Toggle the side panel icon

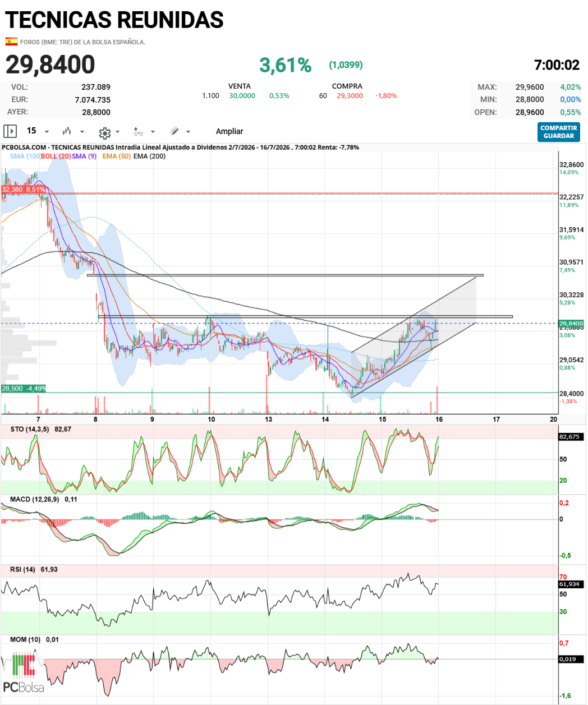click(10, 131)
